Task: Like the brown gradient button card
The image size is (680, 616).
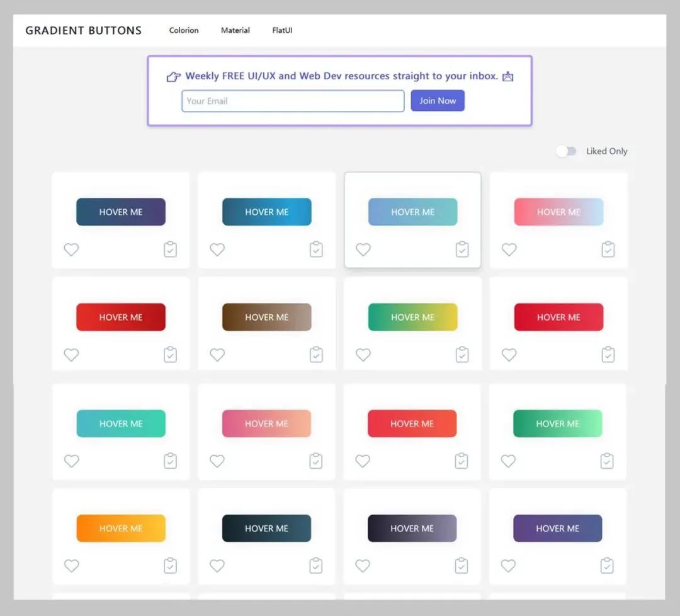Action: 217,355
